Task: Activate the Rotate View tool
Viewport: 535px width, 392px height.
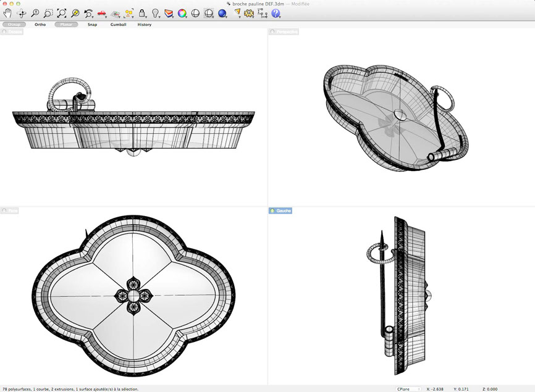Action: click(22, 13)
